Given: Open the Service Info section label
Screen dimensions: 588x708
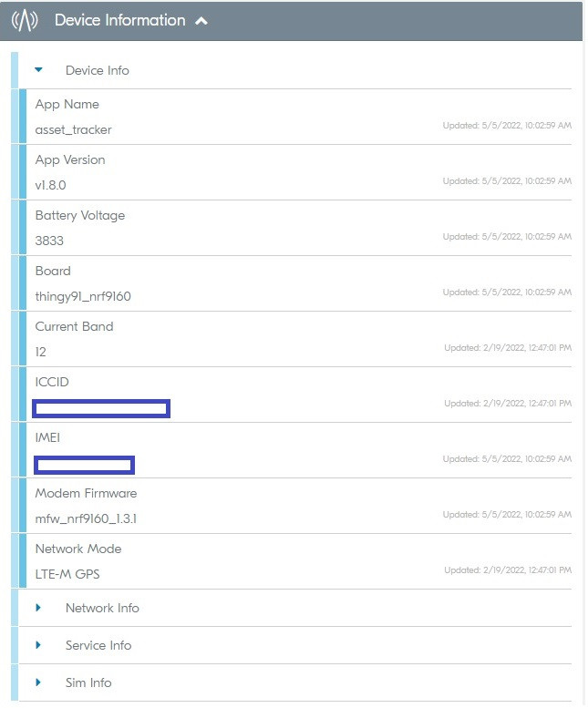Looking at the screenshot, I should tap(98, 645).
